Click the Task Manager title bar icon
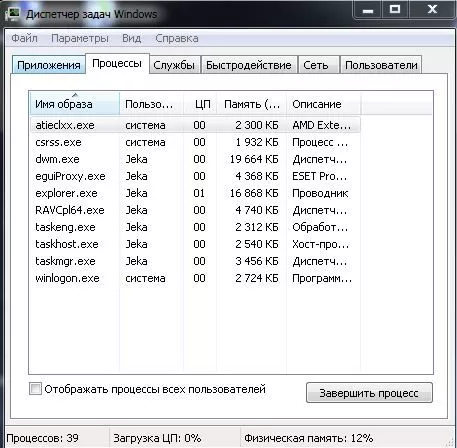This screenshot has width=457, height=448. (13, 14)
